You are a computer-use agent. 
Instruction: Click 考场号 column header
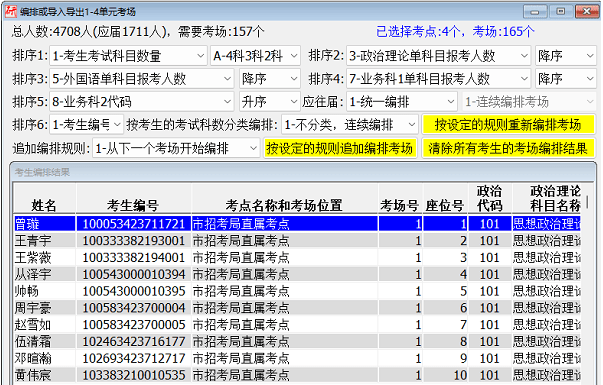[400, 198]
